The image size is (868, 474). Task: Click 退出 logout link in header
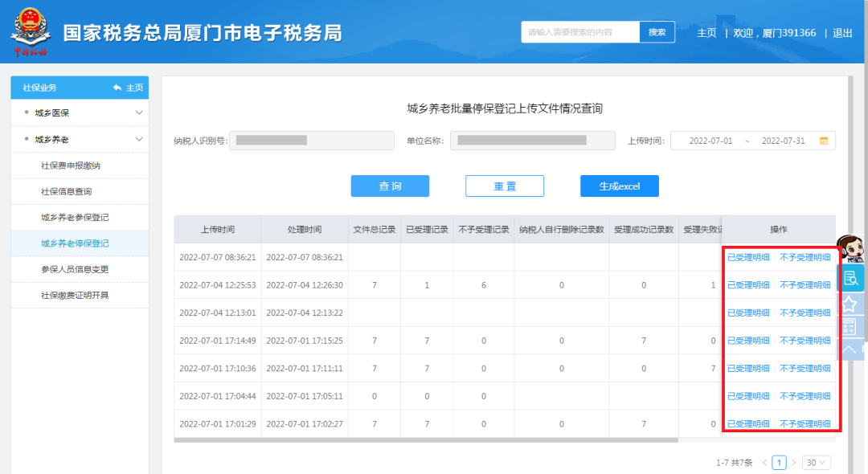point(842,33)
